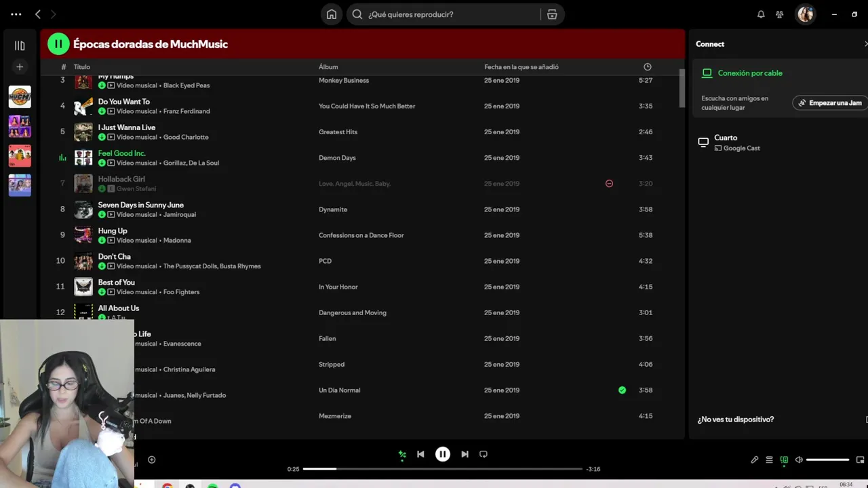Sort tracks by Título column

pyautogui.click(x=82, y=67)
